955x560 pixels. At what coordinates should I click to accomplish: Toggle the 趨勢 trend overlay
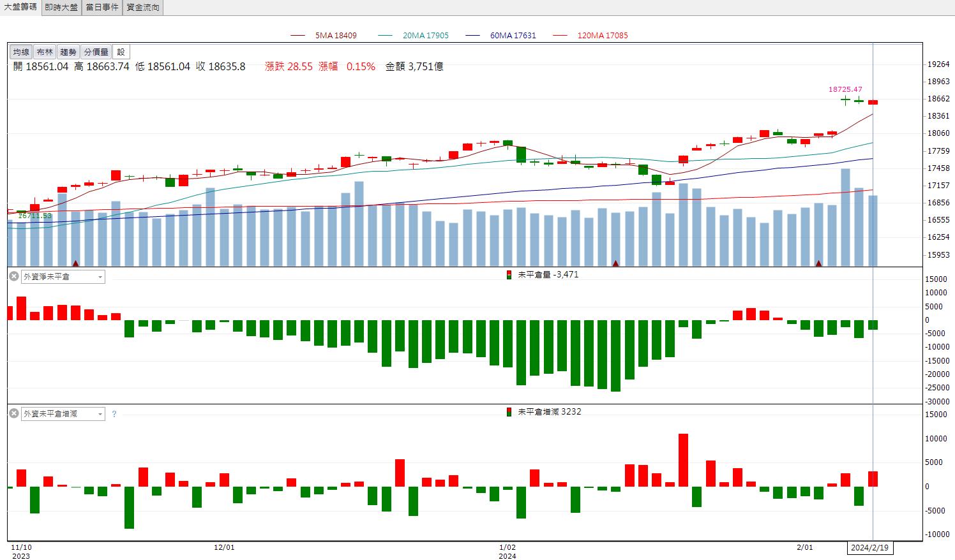coord(68,52)
